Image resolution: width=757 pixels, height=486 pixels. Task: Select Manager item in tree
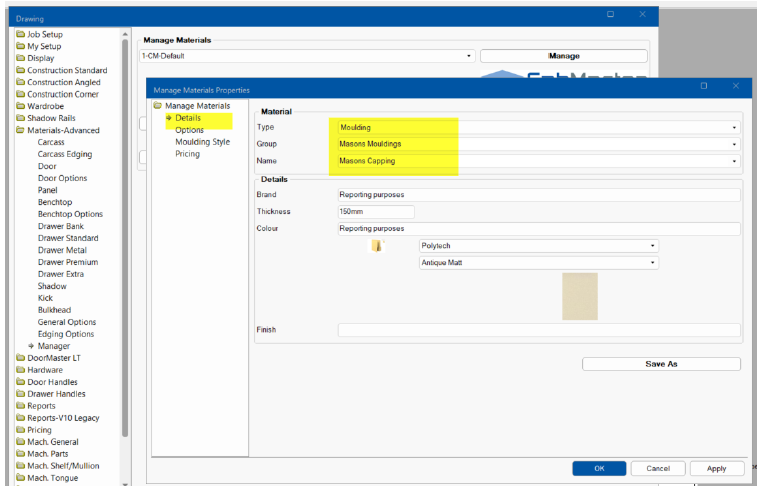pyautogui.click(x=54, y=346)
